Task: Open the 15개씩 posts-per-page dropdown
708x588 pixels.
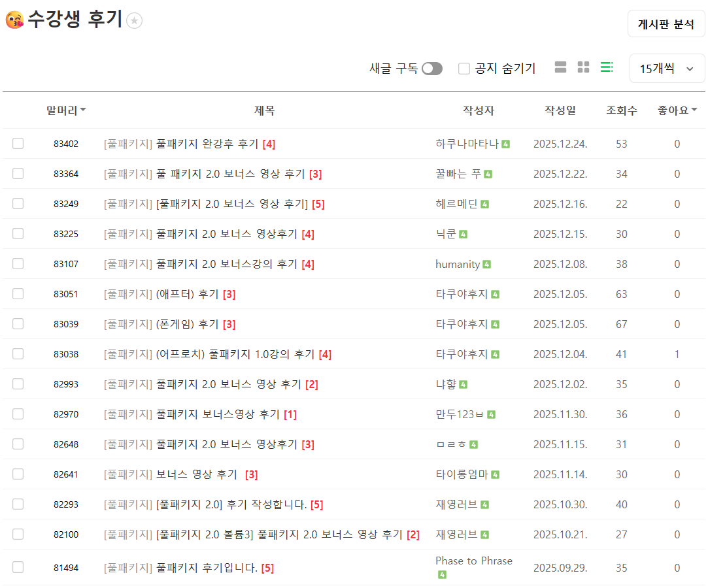Action: (667, 69)
